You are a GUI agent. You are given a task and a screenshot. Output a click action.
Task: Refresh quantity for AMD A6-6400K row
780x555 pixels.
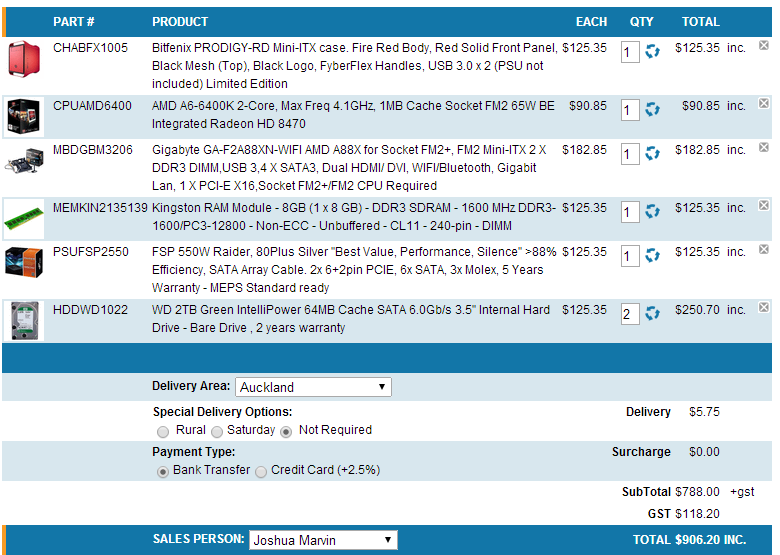click(652, 109)
